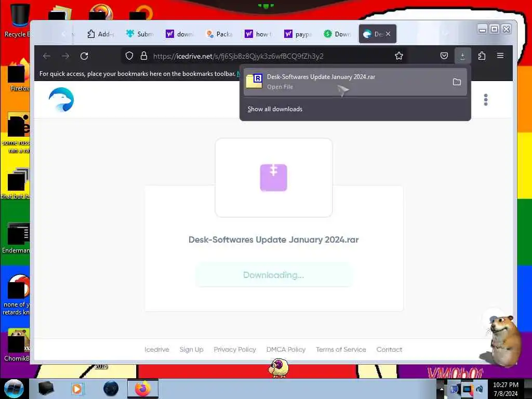The image size is (532, 399).
Task: Open the Terms of Service footer link
Action: click(341, 350)
